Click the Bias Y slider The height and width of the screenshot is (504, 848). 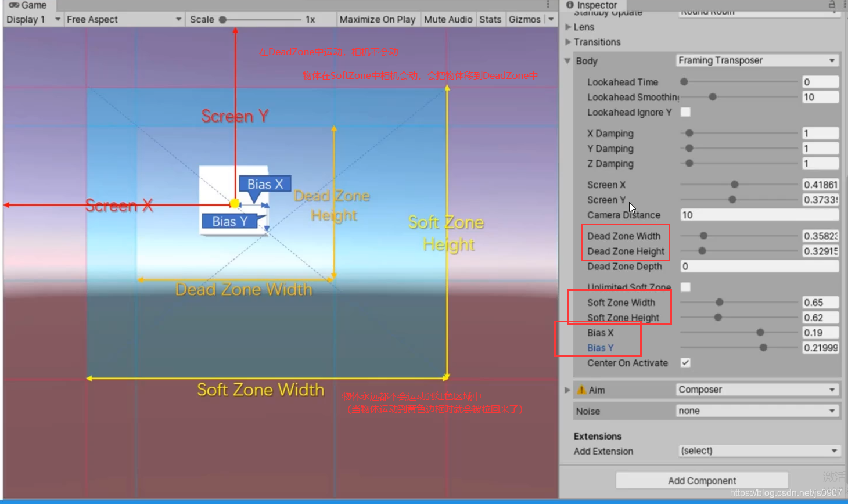(740, 347)
